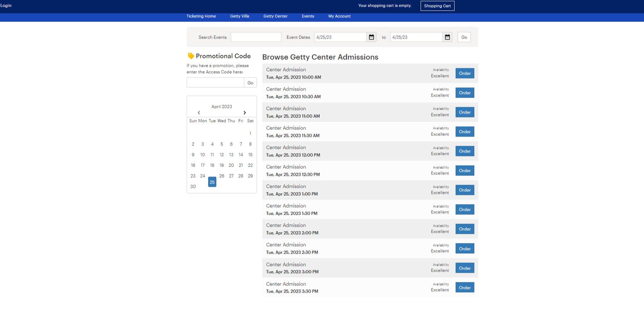Submit promotional code with Go button
Viewport: 644px width, 323px height.
tap(250, 83)
